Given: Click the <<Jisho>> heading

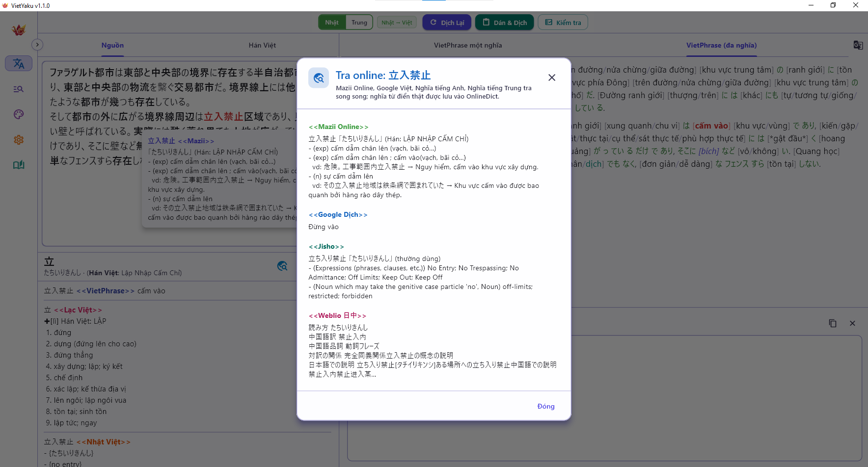Looking at the screenshot, I should (x=326, y=246).
